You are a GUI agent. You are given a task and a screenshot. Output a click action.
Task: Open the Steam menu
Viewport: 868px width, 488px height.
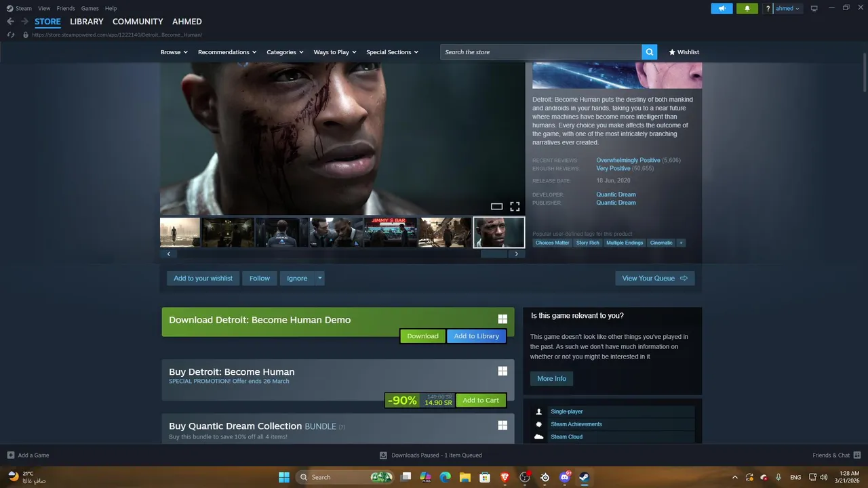24,8
